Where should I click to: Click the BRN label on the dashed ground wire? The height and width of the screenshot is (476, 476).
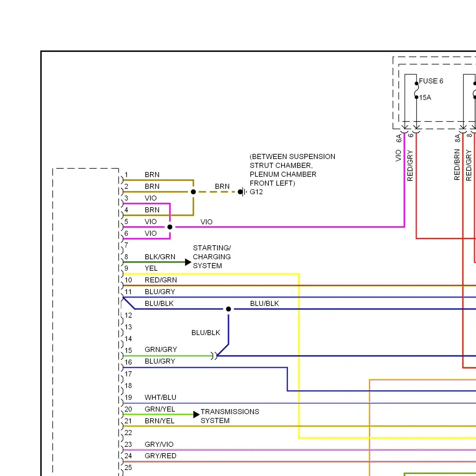point(222,187)
